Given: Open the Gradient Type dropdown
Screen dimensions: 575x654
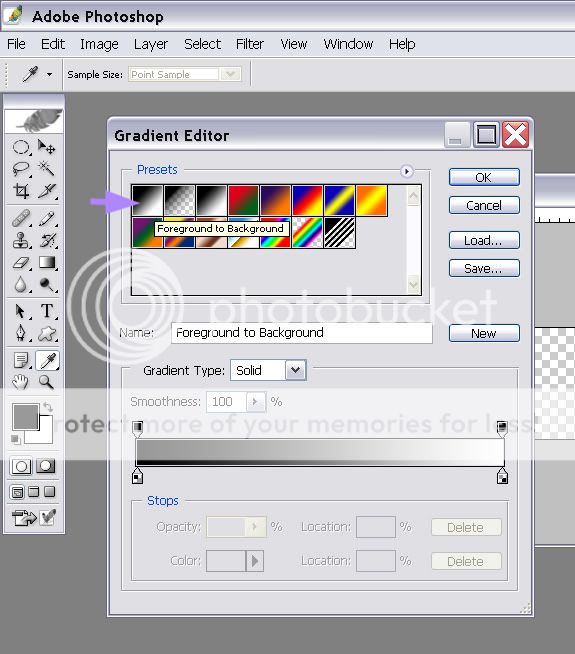Looking at the screenshot, I should click(295, 370).
